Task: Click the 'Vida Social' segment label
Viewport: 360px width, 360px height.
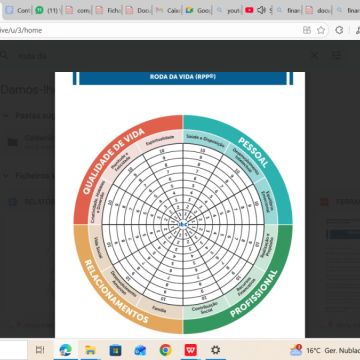Action: pyautogui.click(x=98, y=247)
